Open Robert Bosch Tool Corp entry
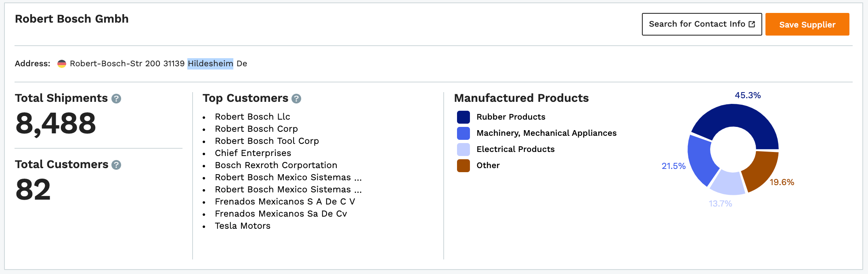The image size is (868, 274). point(267,141)
